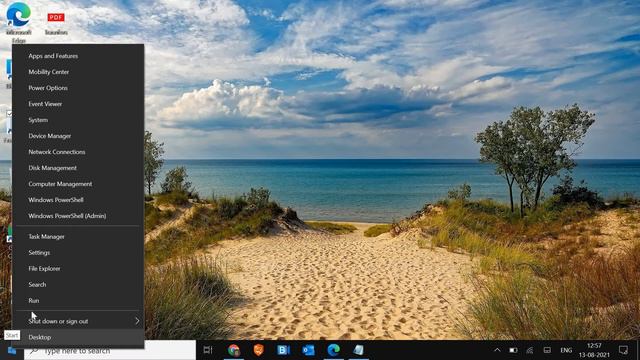The width and height of the screenshot is (640, 360).
Task: Start Windows PowerShell (Admin)
Action: 78,216
